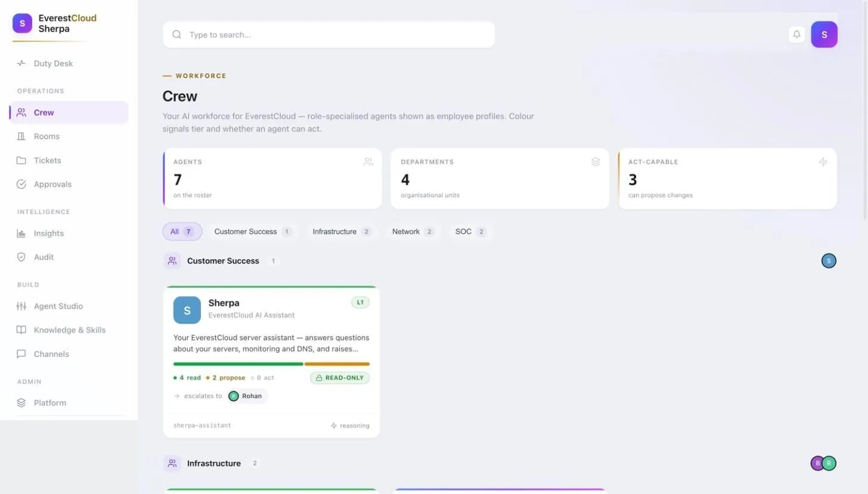Click the Insights bar chart icon
The height and width of the screenshot is (494, 868).
(x=21, y=233)
